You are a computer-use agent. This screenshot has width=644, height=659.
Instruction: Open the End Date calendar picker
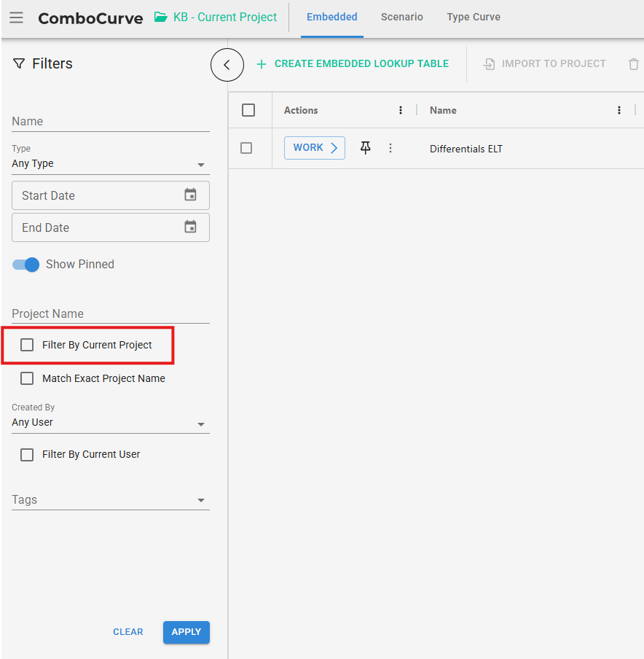click(190, 227)
